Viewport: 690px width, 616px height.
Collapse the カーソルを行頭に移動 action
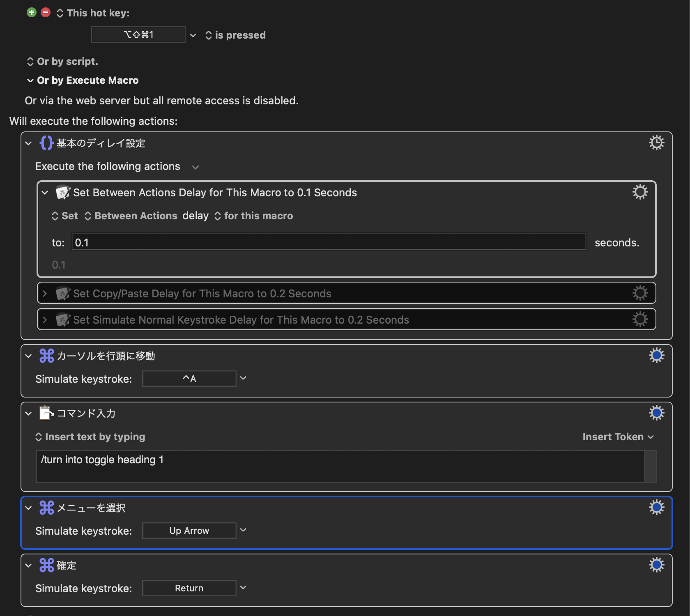[x=28, y=356]
